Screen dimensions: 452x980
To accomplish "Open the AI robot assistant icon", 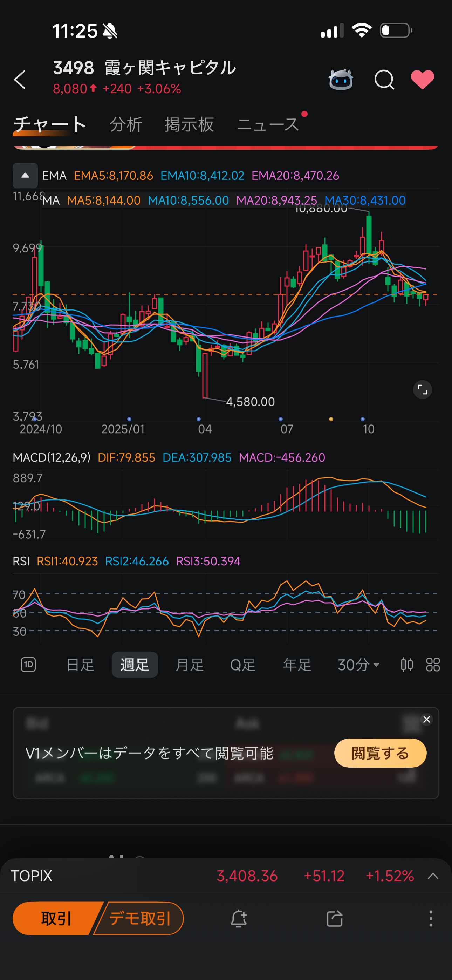I will 341,80.
